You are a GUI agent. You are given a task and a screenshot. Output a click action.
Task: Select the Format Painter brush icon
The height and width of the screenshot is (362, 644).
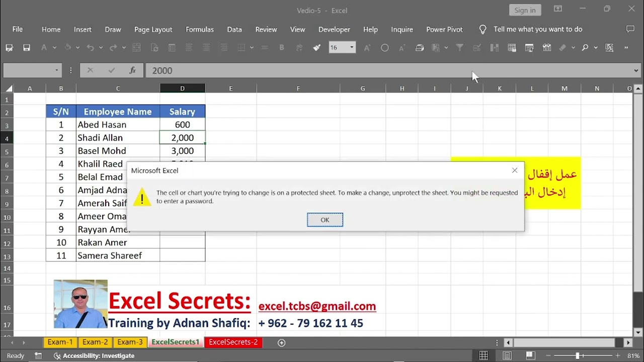316,48
